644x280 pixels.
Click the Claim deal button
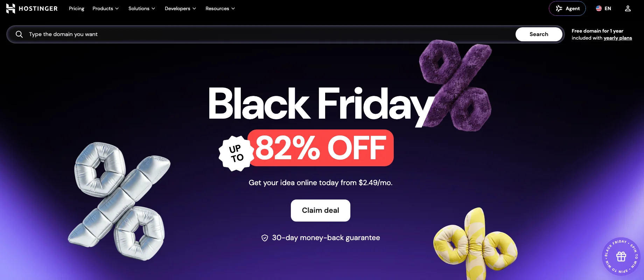321,210
